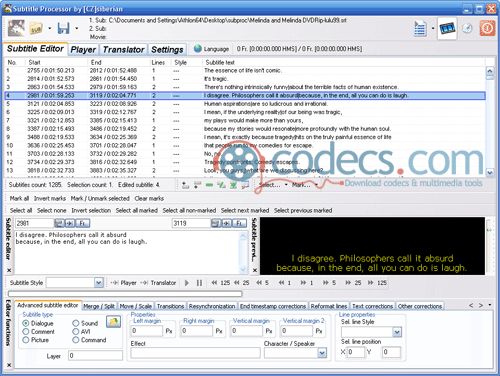500x376 pixels.
Task: Select the Sound subtitle type
Action: pyautogui.click(x=85, y=323)
